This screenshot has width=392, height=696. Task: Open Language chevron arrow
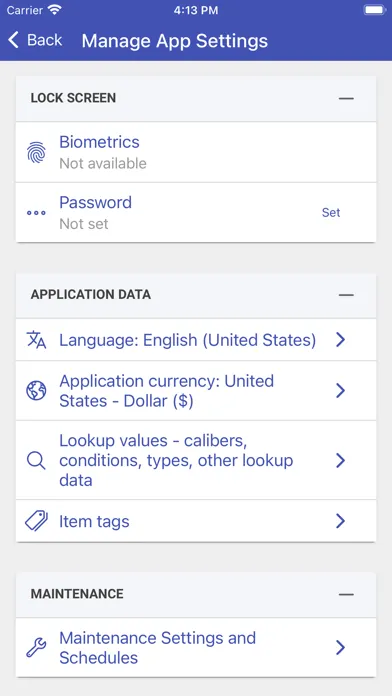pyautogui.click(x=341, y=340)
